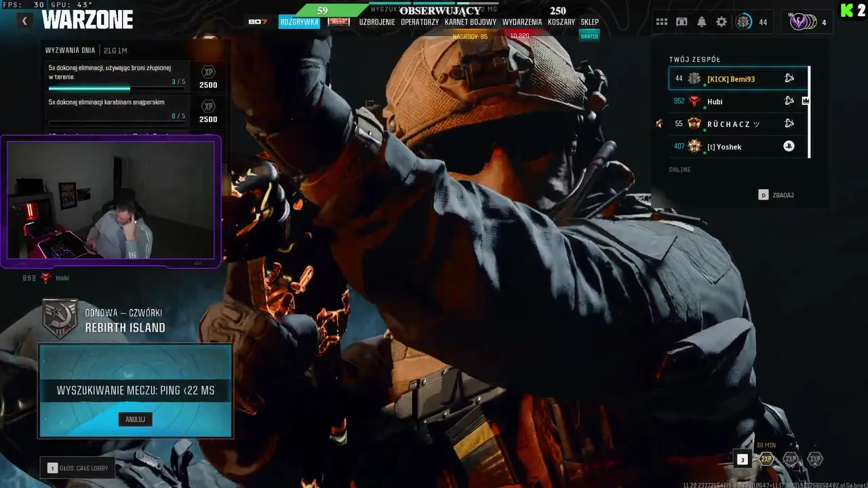This screenshot has width=868, height=488.
Task: Select Hubi in team list
Action: coord(738,101)
